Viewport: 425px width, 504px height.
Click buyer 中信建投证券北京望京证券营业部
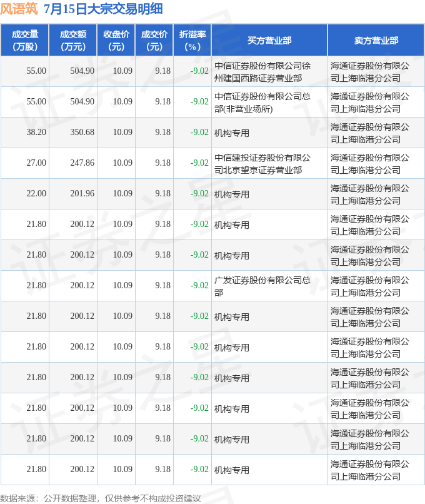pos(262,164)
